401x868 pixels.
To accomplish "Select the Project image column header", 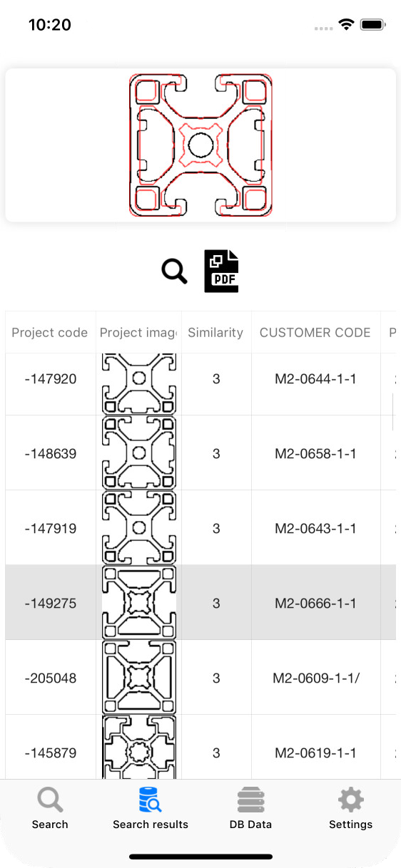I will tap(138, 332).
